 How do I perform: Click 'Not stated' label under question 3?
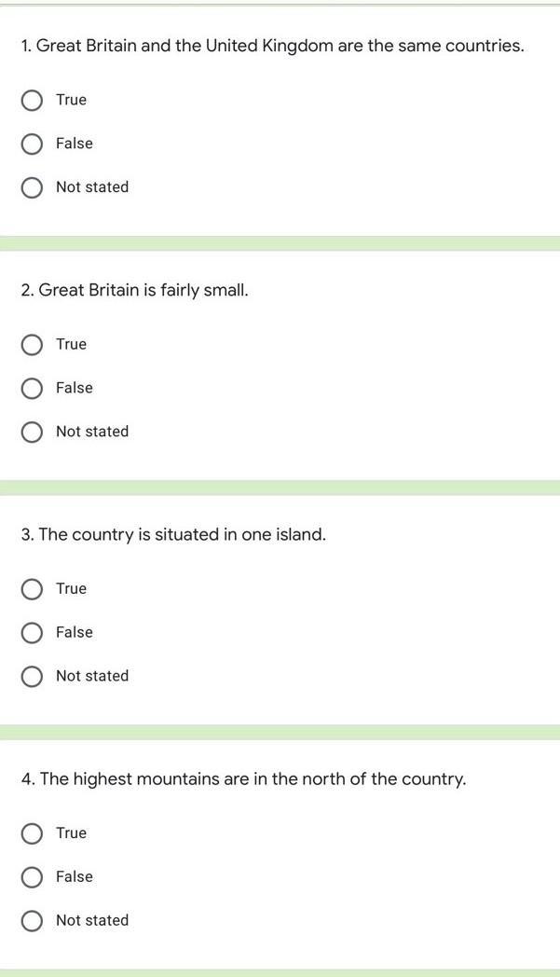[x=92, y=676]
